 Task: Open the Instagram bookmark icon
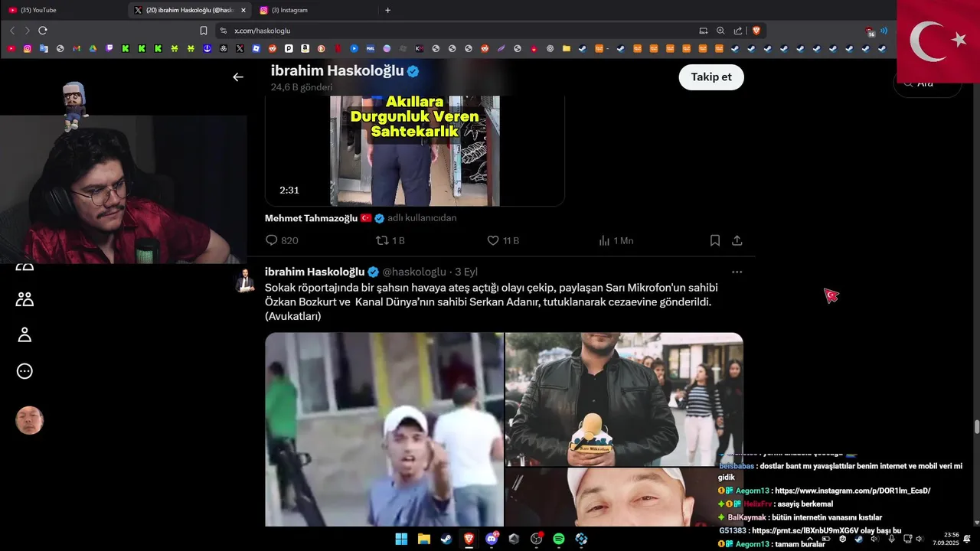[28, 48]
